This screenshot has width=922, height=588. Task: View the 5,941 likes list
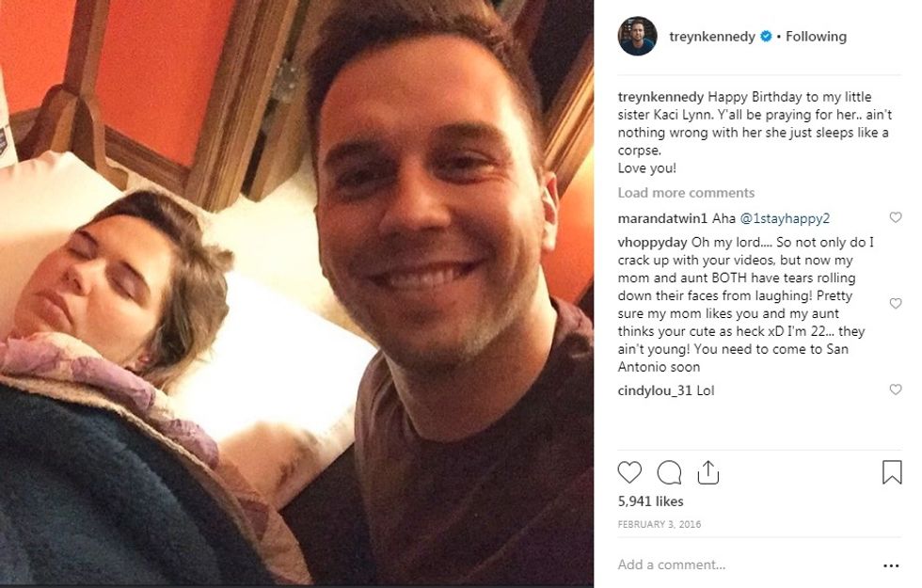coord(650,501)
